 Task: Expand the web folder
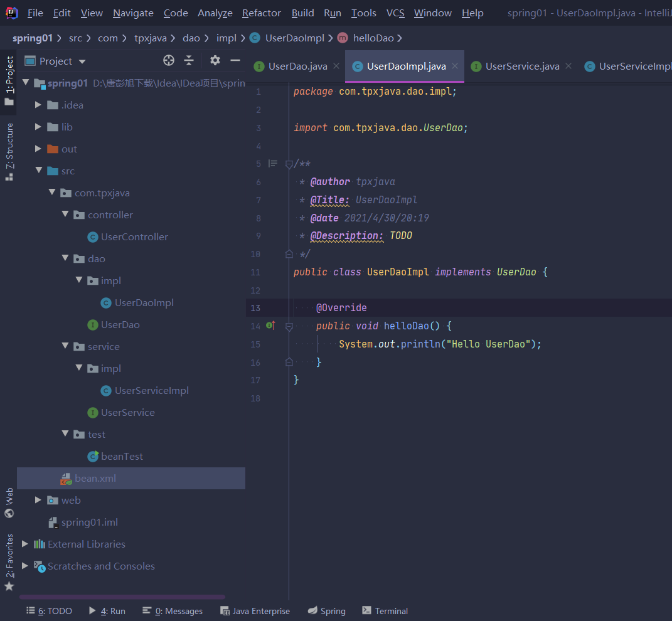[38, 500]
